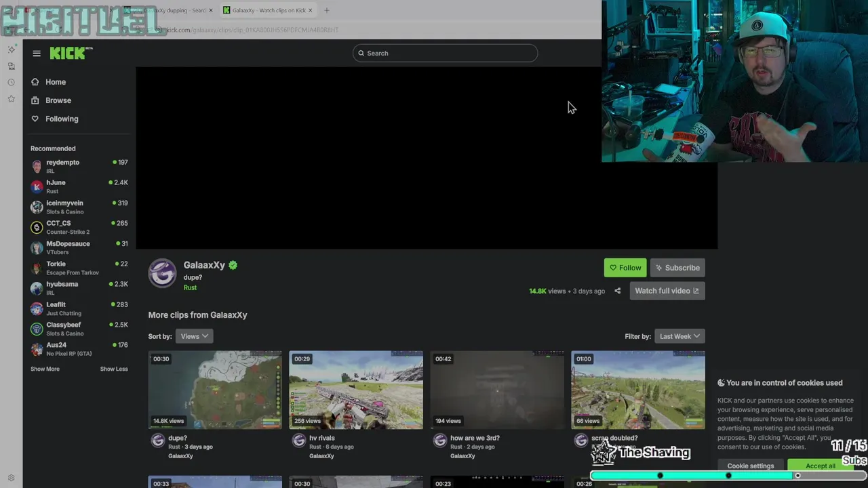Click Watch full video button
868x488 pixels.
667,291
